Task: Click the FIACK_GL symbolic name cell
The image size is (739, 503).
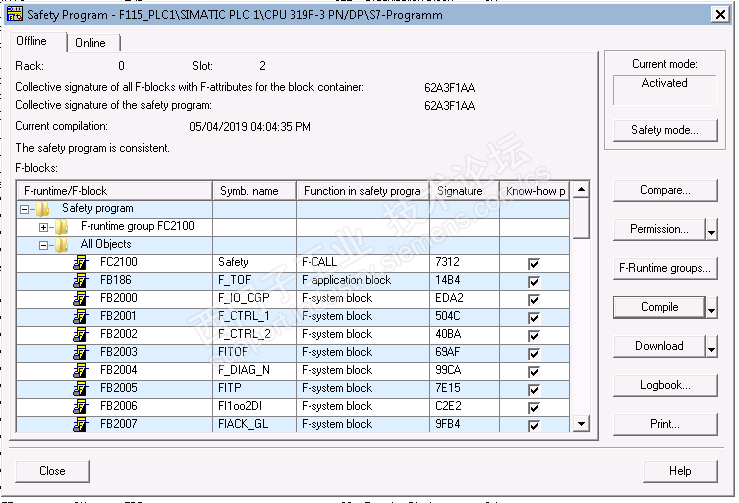Action: pos(255,424)
